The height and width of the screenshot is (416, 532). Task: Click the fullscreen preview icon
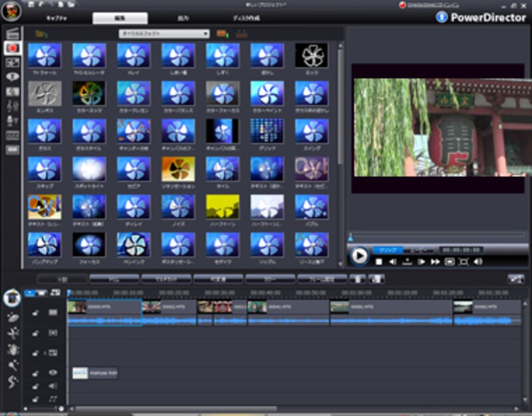(464, 262)
